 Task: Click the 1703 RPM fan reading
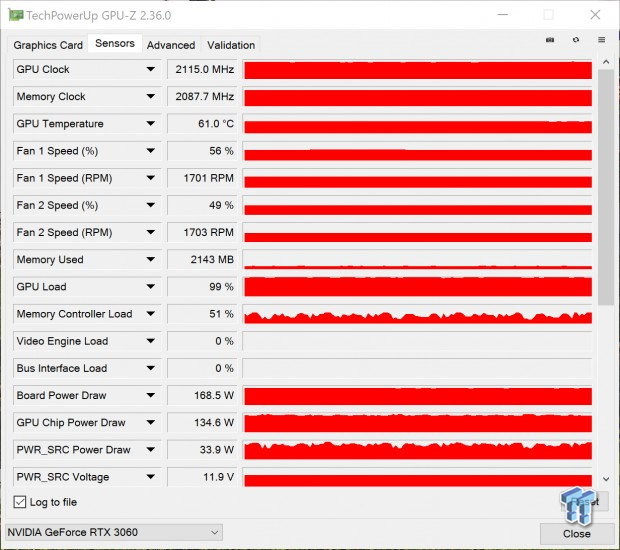tap(202, 232)
